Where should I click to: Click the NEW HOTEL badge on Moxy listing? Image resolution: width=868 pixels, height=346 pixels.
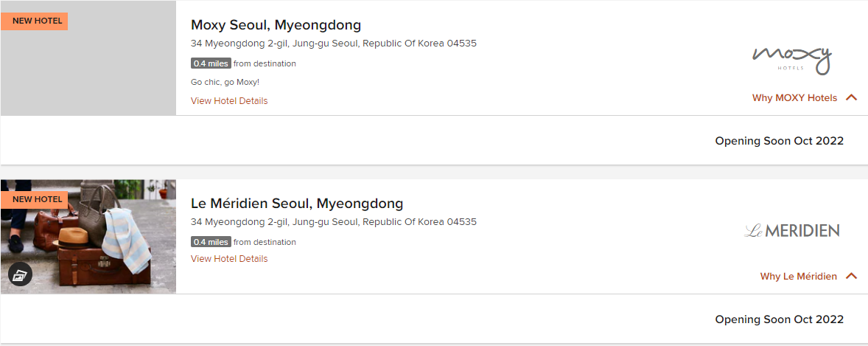pyautogui.click(x=35, y=21)
